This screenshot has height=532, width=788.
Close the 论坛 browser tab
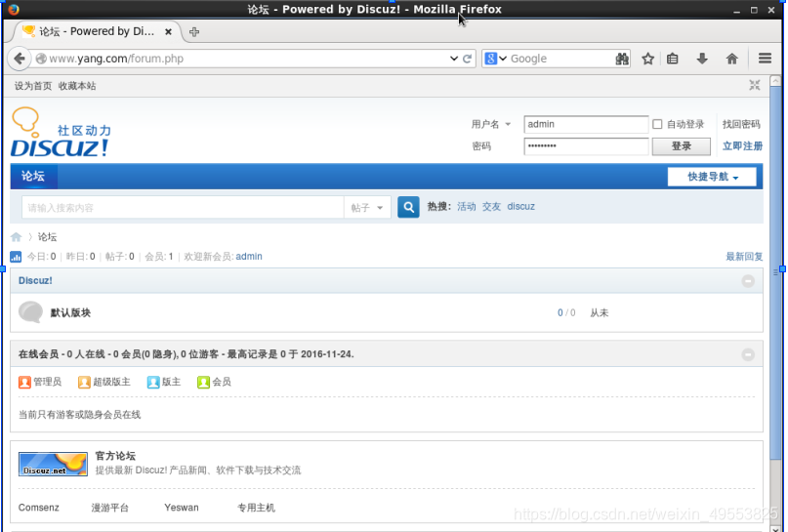click(x=168, y=31)
